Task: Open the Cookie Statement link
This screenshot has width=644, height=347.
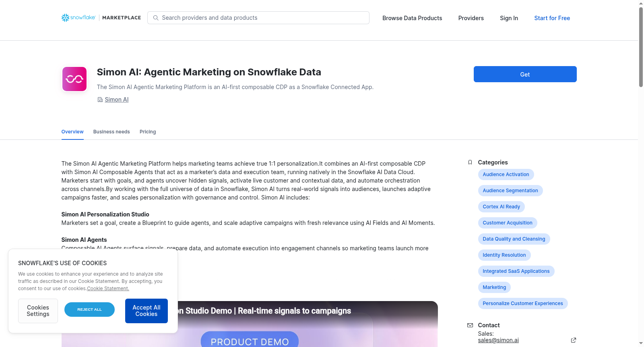Action: coord(108,289)
